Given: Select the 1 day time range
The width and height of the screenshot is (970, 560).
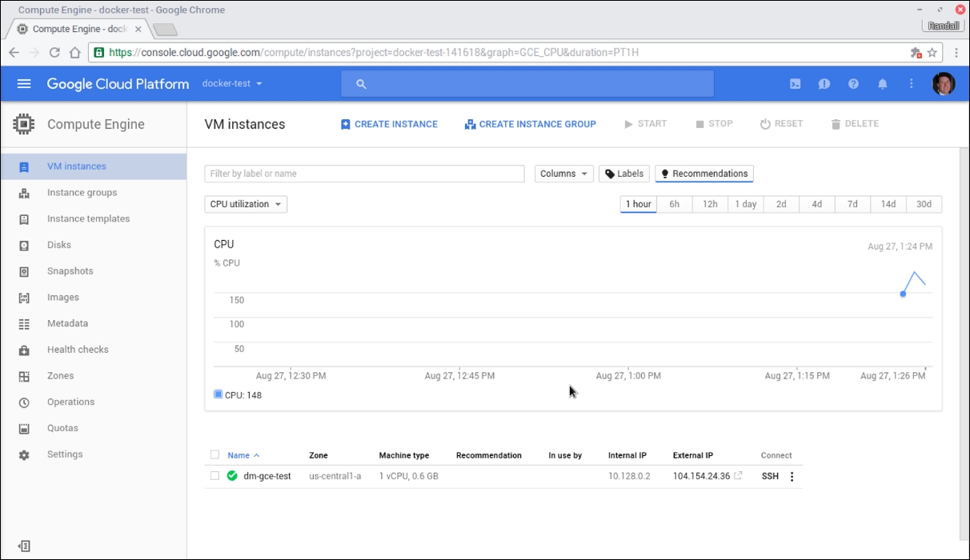Looking at the screenshot, I should tap(746, 204).
